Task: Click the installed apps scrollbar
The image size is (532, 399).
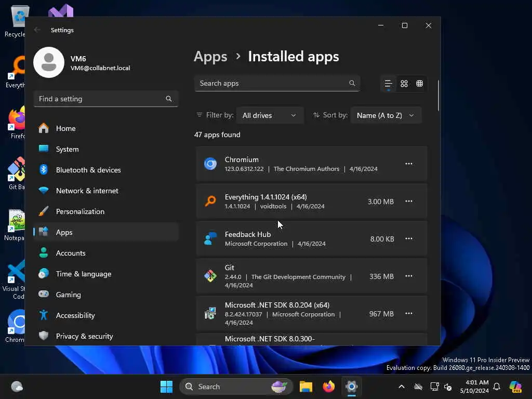Action: [x=438, y=96]
